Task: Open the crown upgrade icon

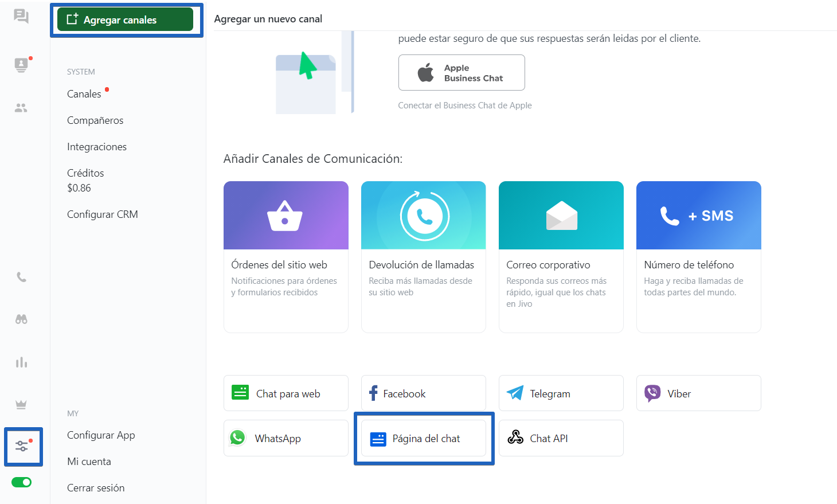Action: 21,405
